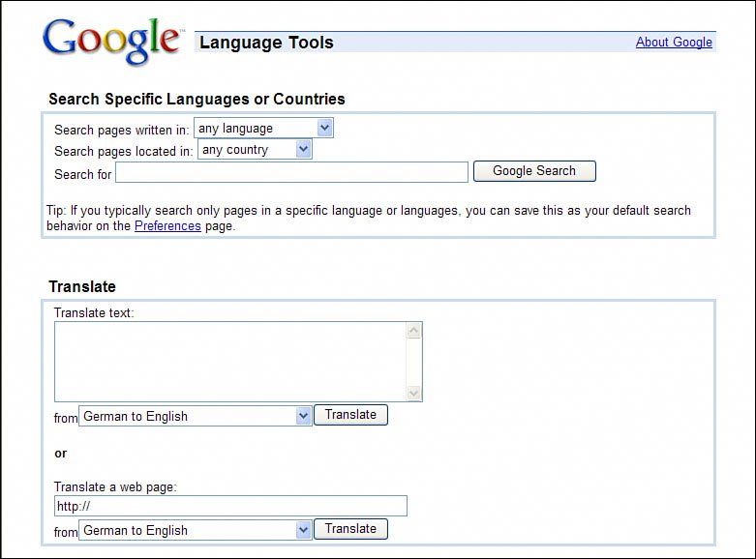Open the 'any language' dropdown
The image size is (756, 559).
(x=263, y=129)
